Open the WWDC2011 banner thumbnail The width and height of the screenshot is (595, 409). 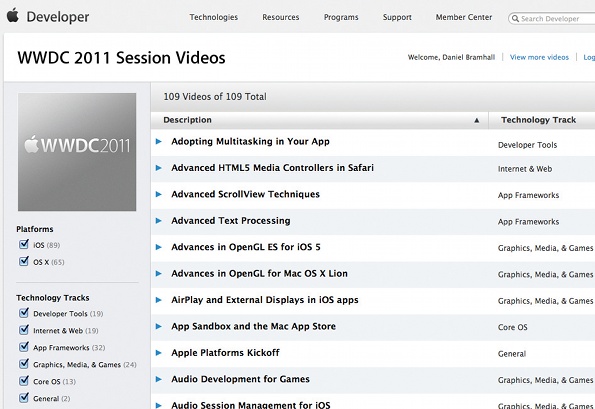coord(77,152)
